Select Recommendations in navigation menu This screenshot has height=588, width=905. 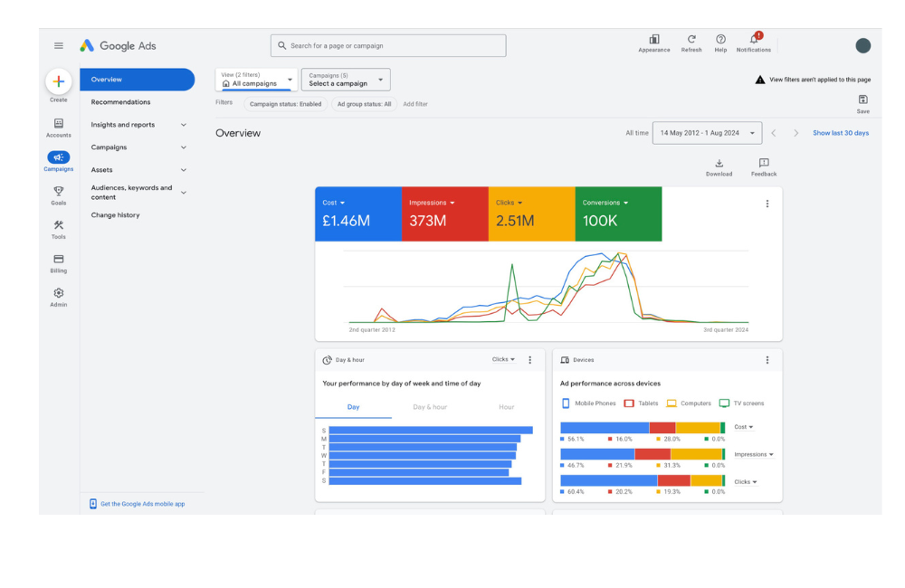[x=120, y=102]
